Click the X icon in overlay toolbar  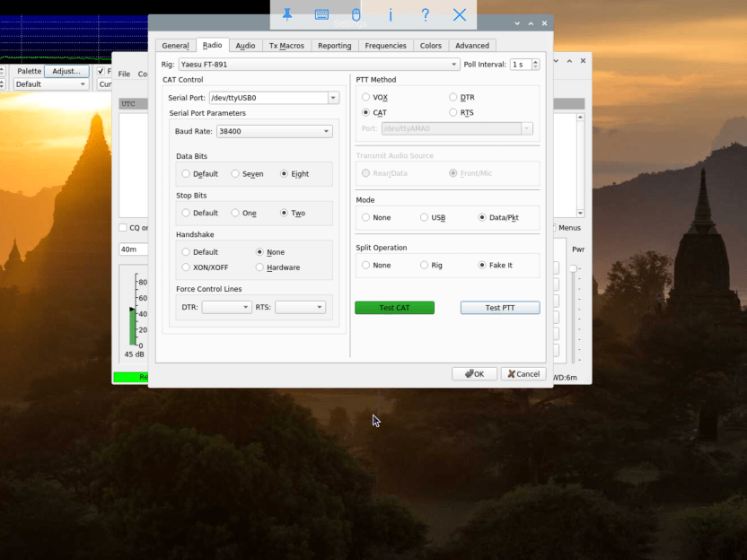(460, 15)
